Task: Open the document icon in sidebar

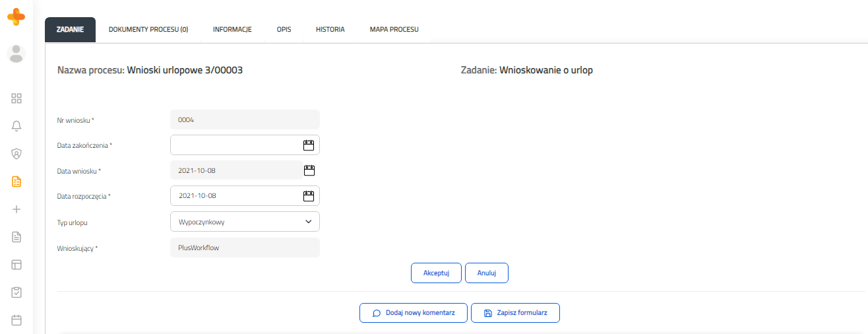Action: coord(16,237)
